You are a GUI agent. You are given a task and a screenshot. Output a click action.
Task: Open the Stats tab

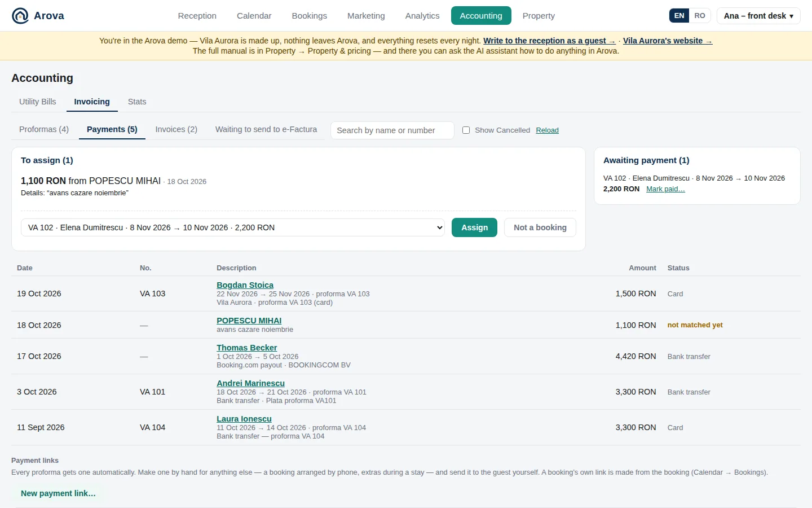coord(137,102)
